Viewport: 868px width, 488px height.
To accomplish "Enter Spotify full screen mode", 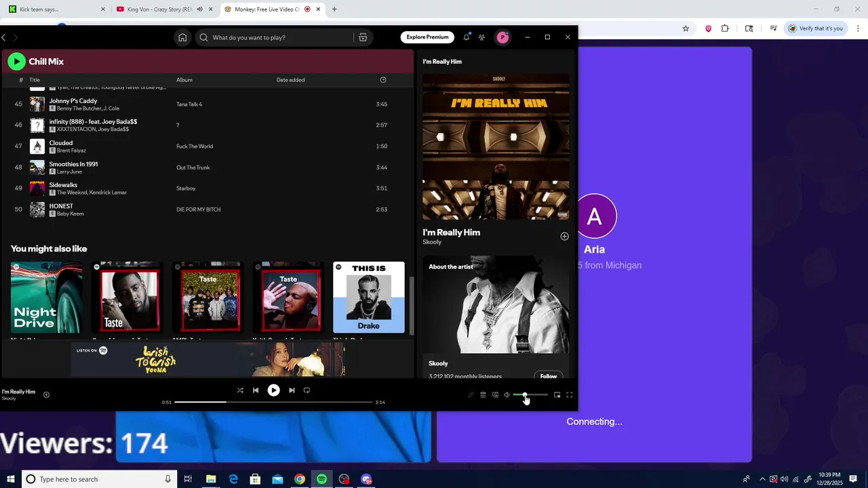I will click(570, 395).
